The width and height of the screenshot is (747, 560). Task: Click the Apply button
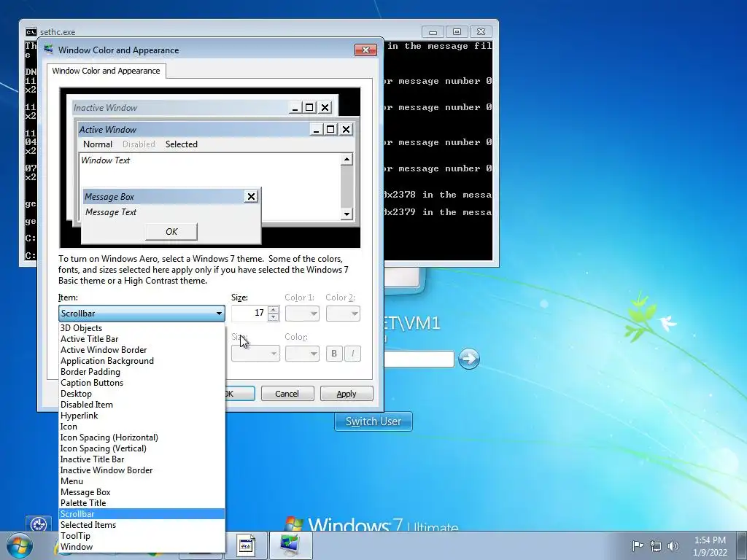tap(347, 394)
